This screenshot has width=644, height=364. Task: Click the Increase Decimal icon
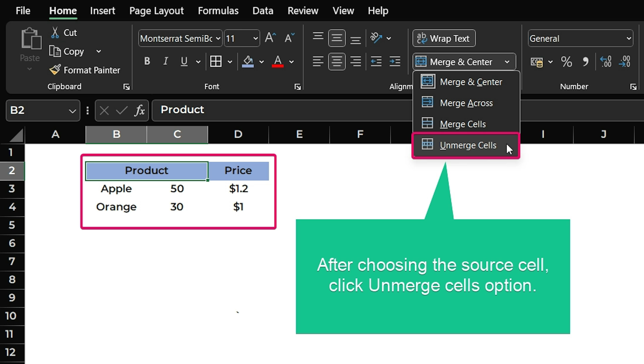[x=606, y=62]
